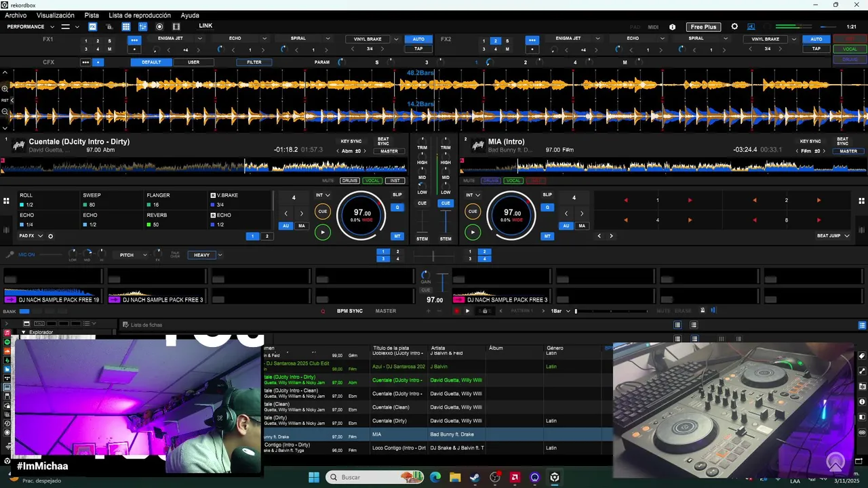Adjust the deck 2 channel fader
The height and width of the screenshot is (488, 868).
pos(446,221)
